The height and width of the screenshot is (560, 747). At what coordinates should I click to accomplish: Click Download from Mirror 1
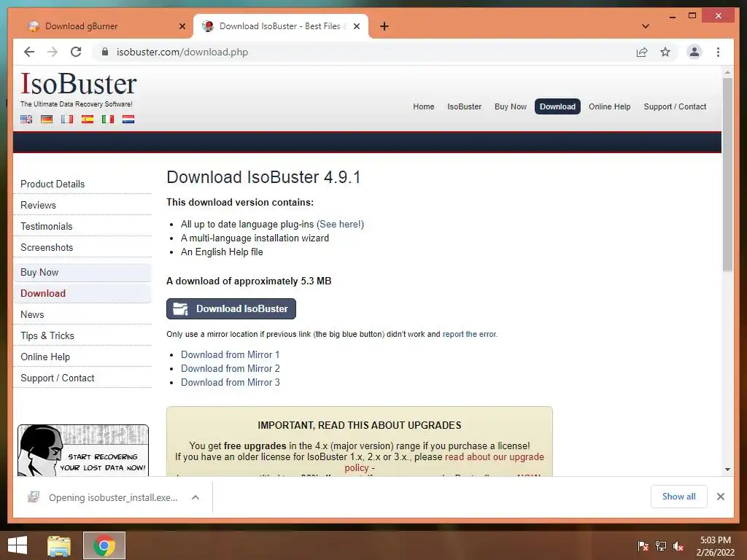(x=230, y=355)
